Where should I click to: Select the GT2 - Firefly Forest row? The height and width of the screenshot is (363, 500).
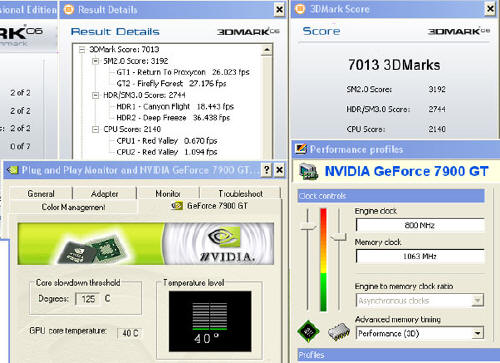[x=171, y=83]
